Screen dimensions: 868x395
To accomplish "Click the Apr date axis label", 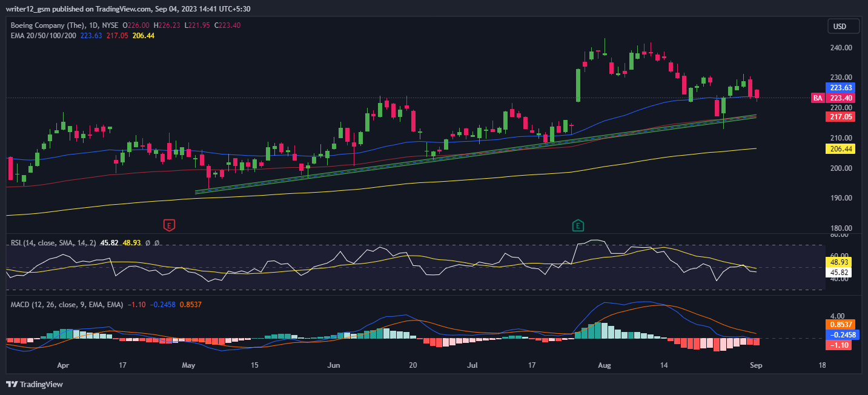I will click(x=62, y=365).
